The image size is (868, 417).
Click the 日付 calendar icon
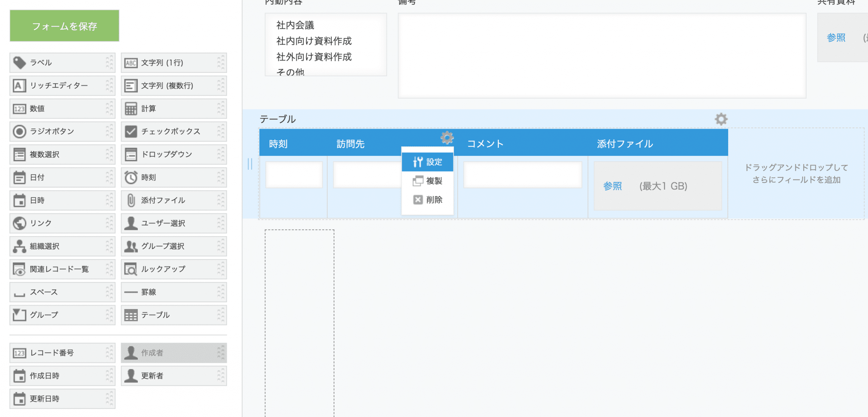coord(19,177)
